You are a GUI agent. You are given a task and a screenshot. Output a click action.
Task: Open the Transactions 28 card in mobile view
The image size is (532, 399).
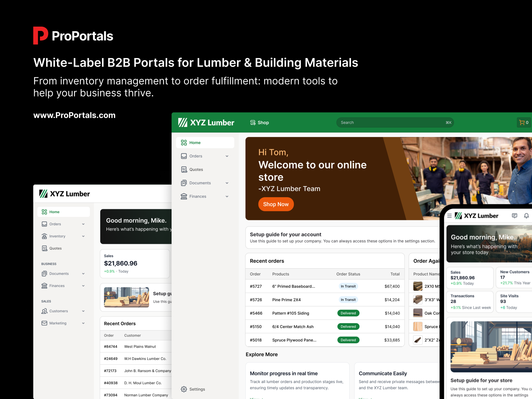470,302
